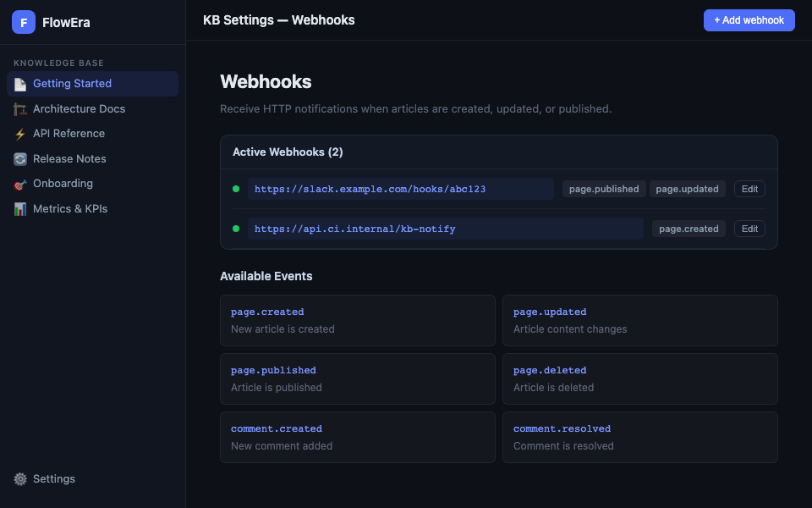
Task: Select the page.deleted event card
Action: pos(639,378)
